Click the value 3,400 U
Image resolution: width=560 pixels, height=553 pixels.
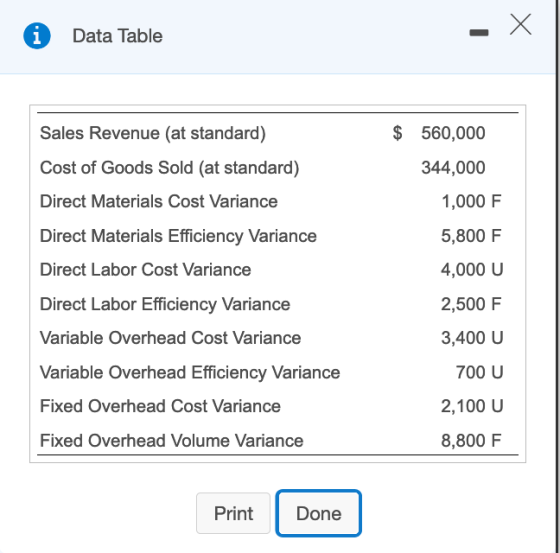[472, 338]
